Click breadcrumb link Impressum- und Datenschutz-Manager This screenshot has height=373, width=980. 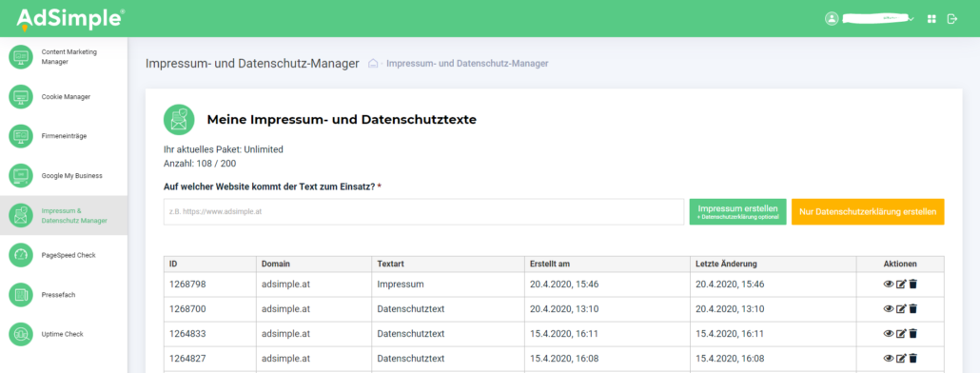tap(467, 63)
